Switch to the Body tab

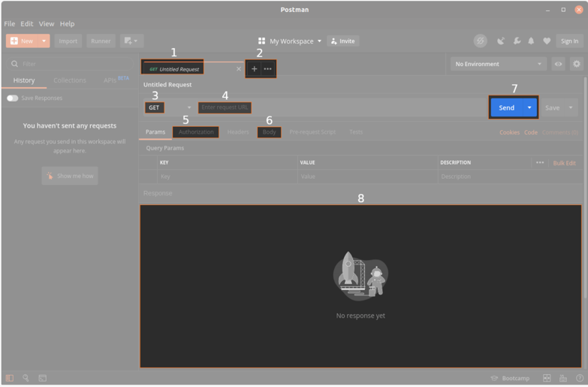pos(270,132)
